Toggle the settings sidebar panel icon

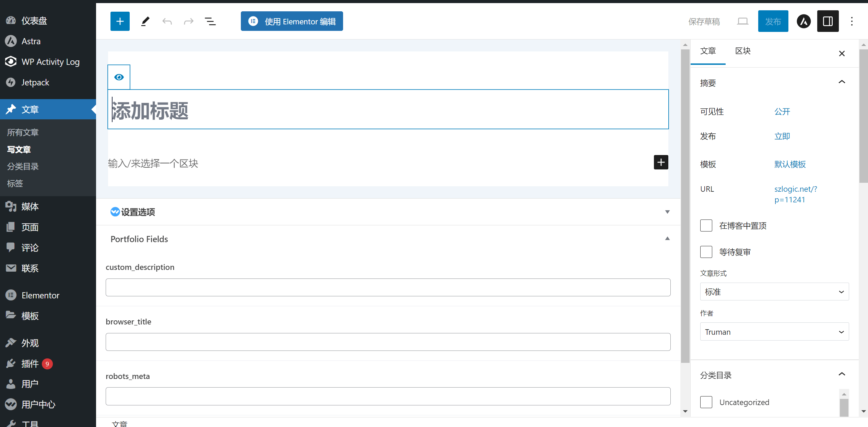coord(828,21)
